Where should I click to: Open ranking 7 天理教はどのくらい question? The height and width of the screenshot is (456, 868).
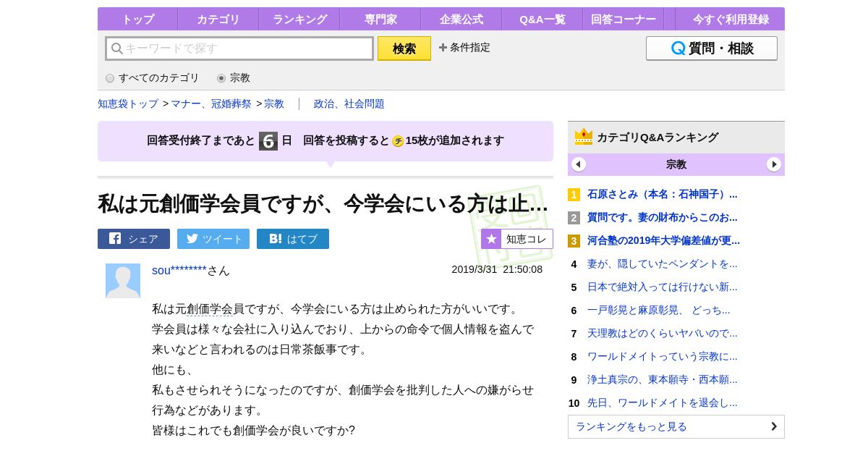663,333
